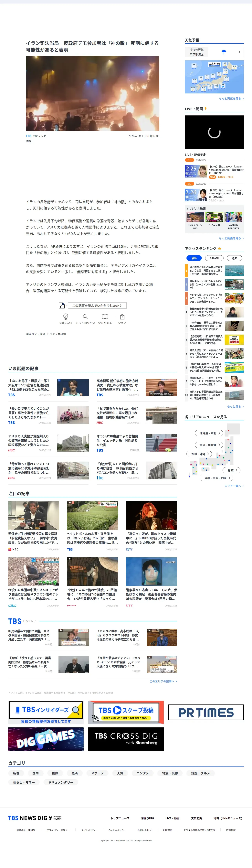The image size is (252, 868).
Task: Click play icon on 7棟焼く火事 thumbnail
Action: [69, 559]
